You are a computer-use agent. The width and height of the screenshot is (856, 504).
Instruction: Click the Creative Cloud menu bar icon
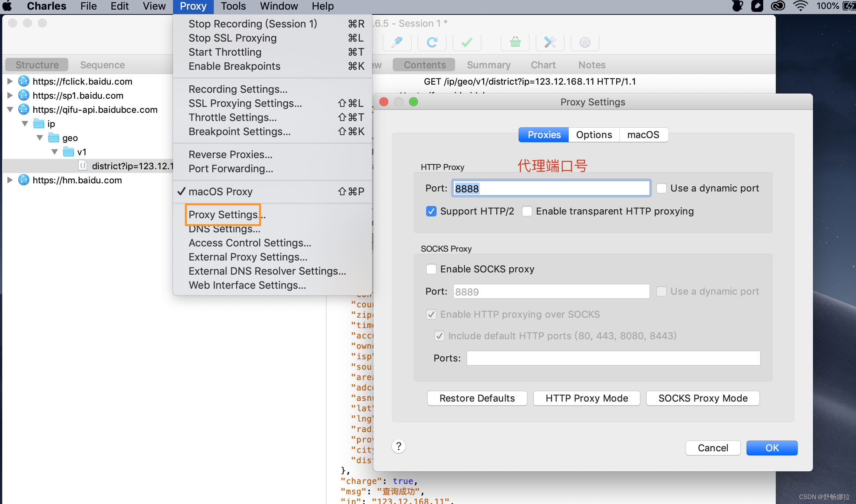[778, 6]
